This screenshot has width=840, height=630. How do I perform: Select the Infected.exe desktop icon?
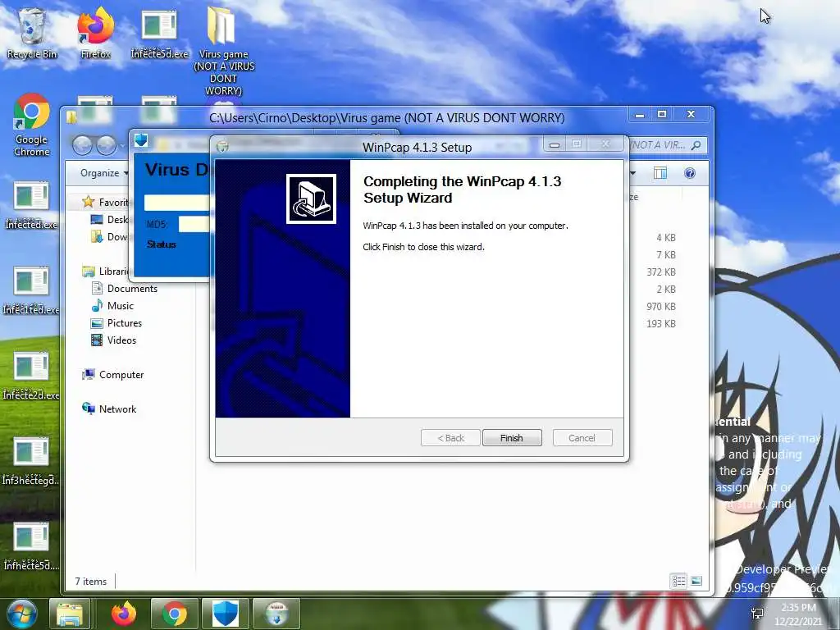click(32, 206)
